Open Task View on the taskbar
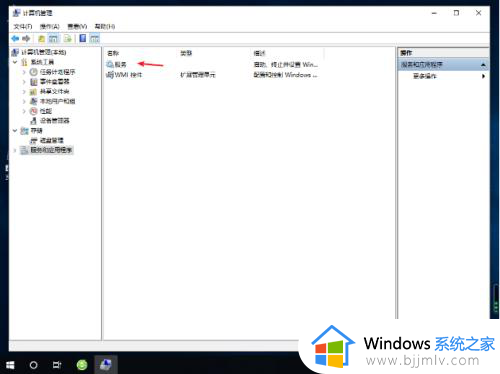 57,365
